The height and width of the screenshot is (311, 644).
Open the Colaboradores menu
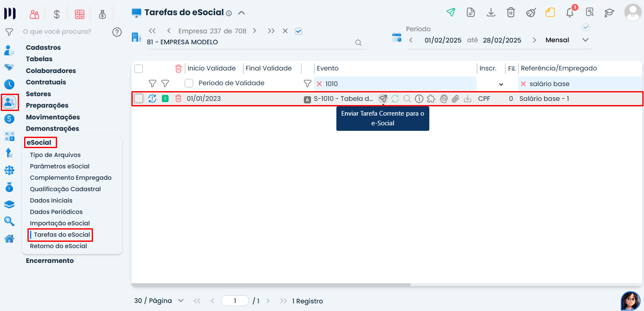click(x=51, y=71)
